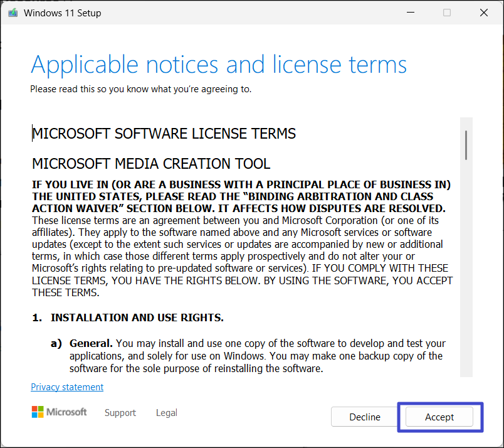Click the 'Applicable notices and license terms' heading
This screenshot has height=448, width=504.
click(x=219, y=65)
